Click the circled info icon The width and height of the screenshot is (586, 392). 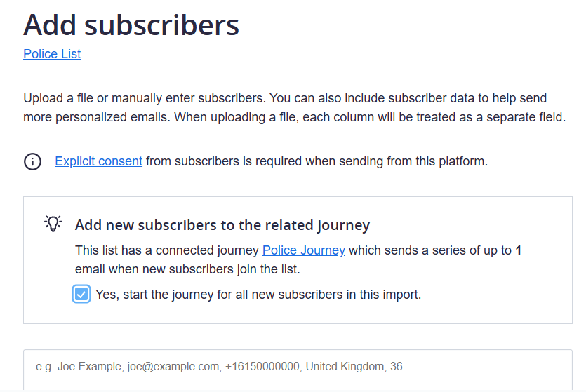[x=32, y=162]
